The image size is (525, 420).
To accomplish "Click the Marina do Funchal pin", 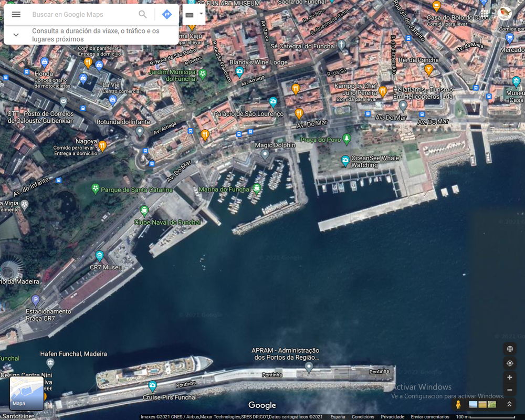I will pos(257,189).
